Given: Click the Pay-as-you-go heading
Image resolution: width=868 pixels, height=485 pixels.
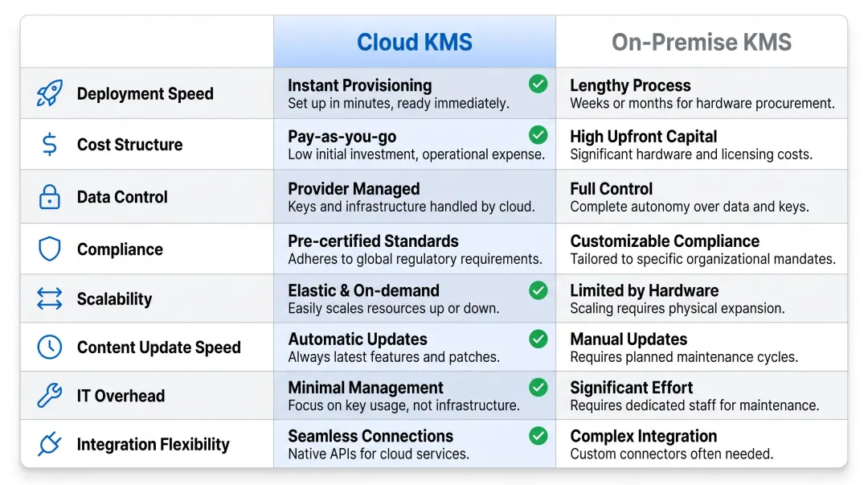Looking at the screenshot, I should pyautogui.click(x=342, y=137).
